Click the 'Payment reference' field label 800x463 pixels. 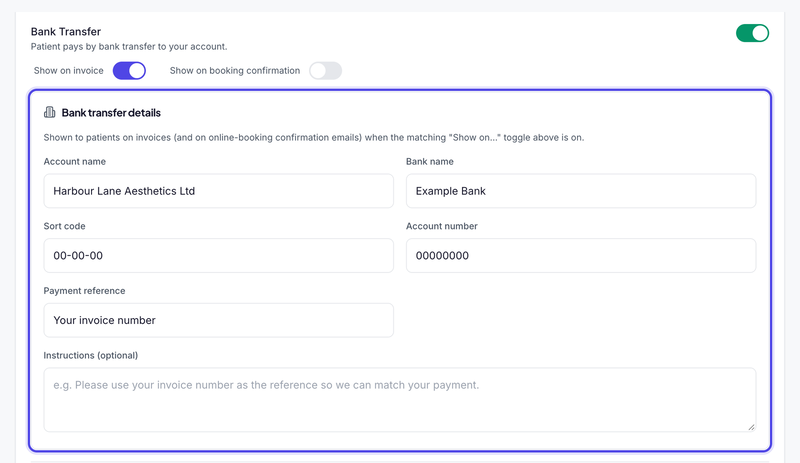click(84, 291)
